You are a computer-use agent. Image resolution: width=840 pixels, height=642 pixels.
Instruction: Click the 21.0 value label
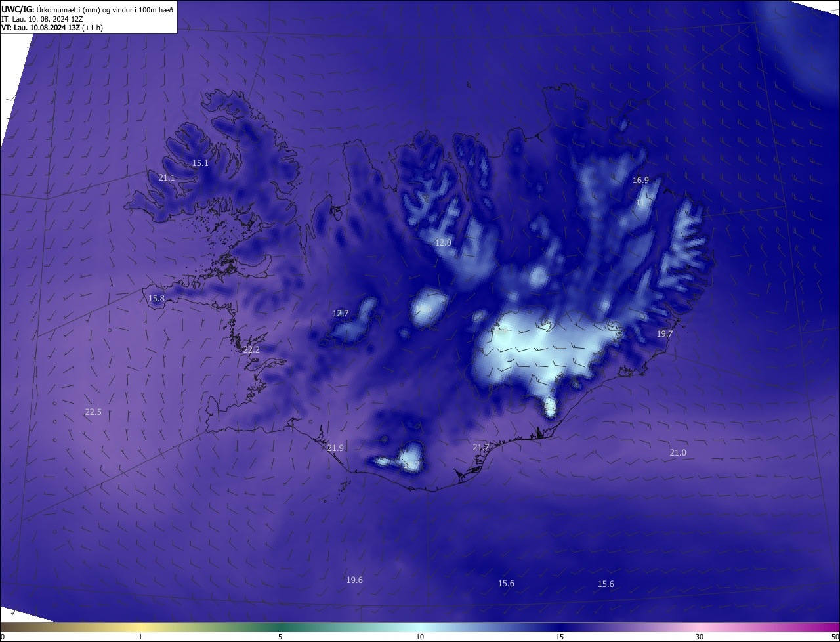pyautogui.click(x=678, y=453)
